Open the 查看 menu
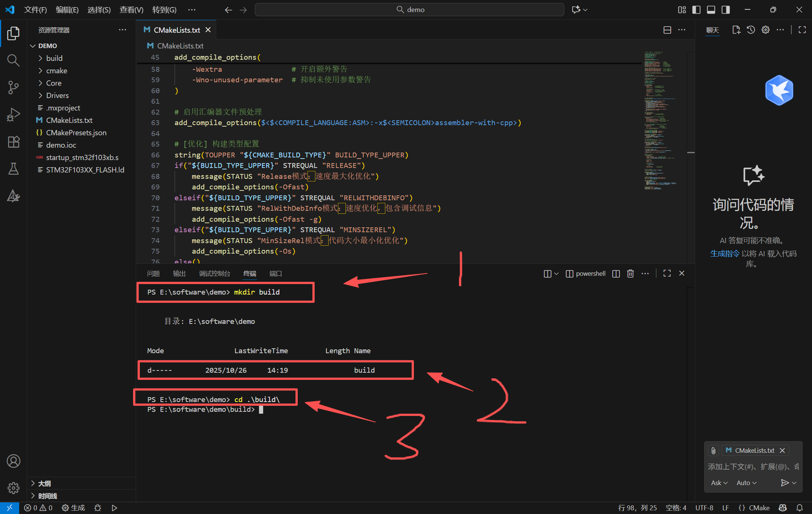Screen dimensions: 812x514 131,10
